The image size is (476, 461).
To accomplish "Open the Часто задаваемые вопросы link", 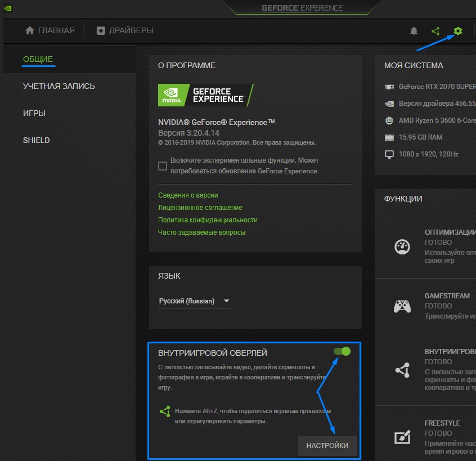I will [x=201, y=232].
